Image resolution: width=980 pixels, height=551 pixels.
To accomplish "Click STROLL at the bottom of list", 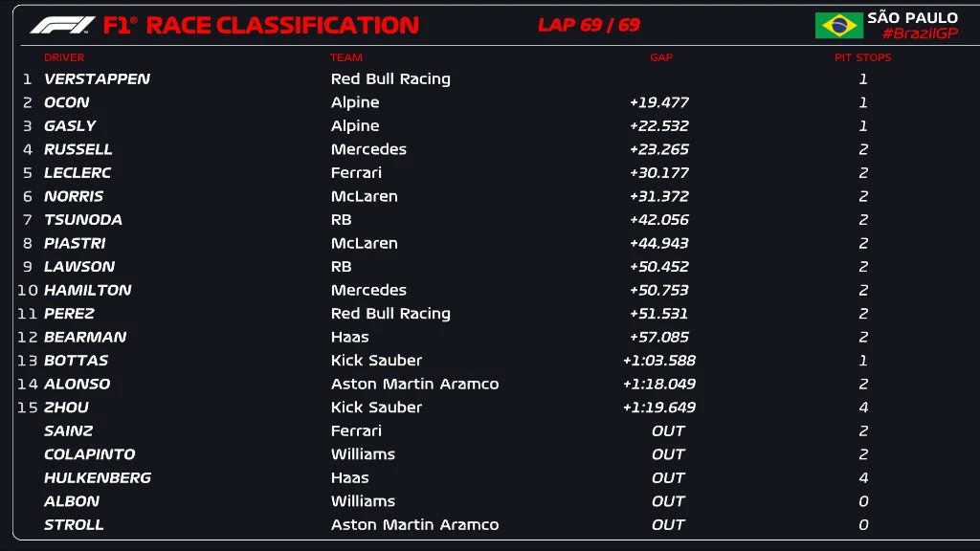I will (x=74, y=525).
